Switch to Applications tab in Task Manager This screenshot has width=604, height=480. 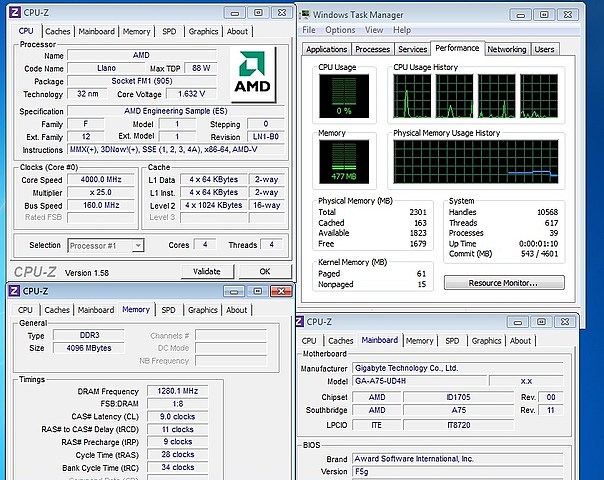click(x=327, y=49)
